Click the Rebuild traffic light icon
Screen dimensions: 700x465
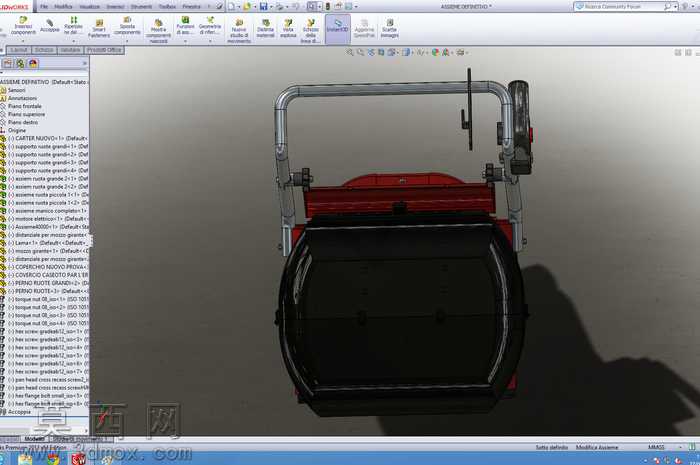[x=328, y=6]
